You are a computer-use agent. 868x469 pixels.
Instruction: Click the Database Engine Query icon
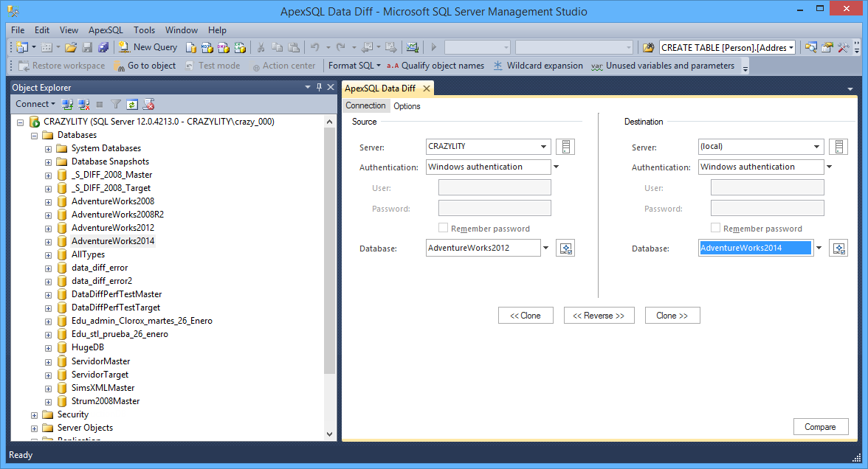(x=191, y=47)
